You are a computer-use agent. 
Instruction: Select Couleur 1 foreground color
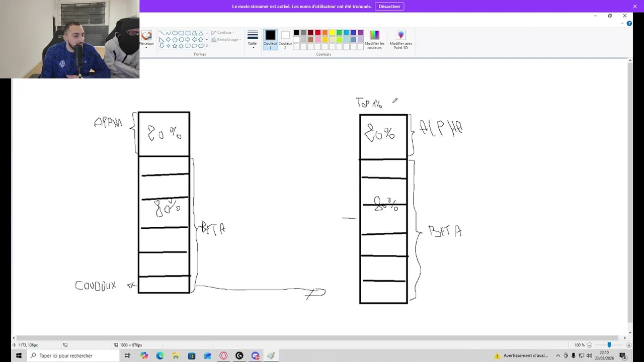coord(270,39)
